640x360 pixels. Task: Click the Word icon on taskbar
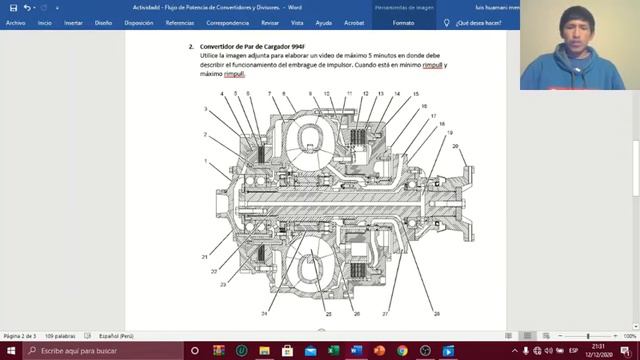tap(356, 351)
